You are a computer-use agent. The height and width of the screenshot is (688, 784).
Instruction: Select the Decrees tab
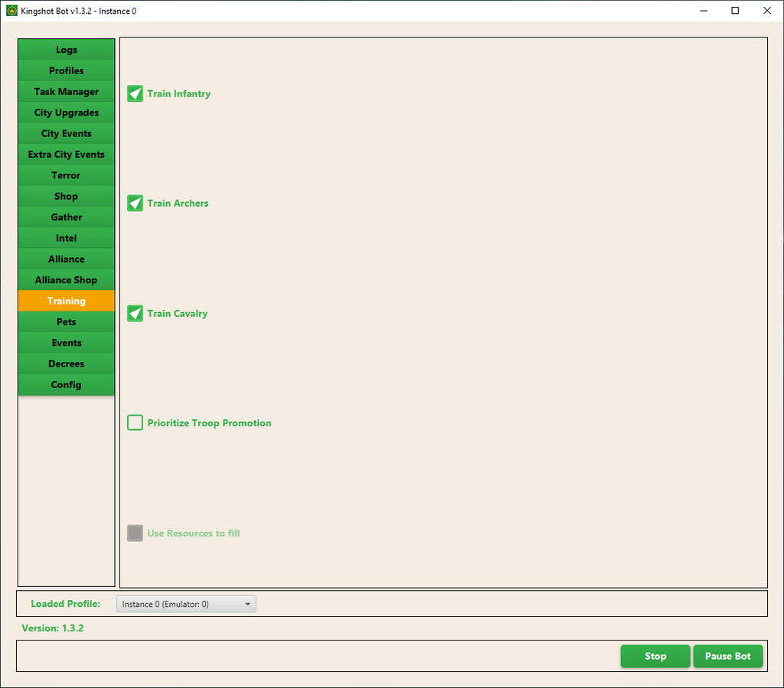point(67,364)
